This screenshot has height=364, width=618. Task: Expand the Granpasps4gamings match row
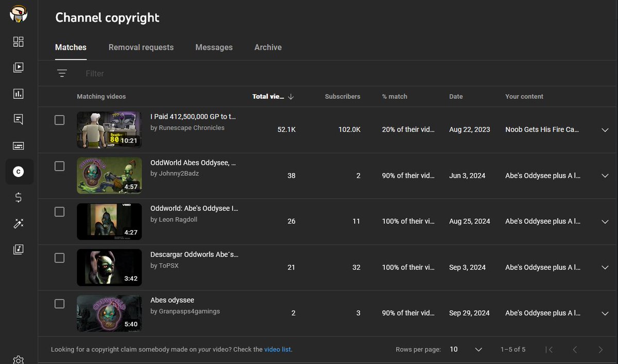tap(605, 313)
